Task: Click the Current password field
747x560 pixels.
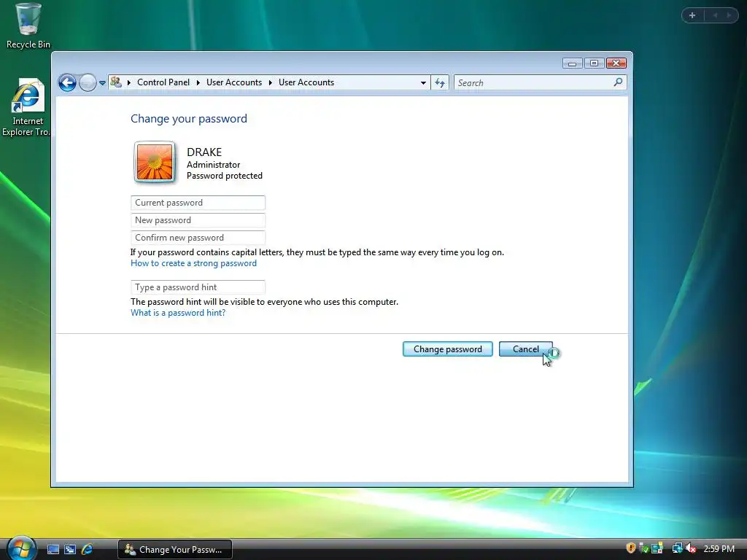Action: point(198,203)
